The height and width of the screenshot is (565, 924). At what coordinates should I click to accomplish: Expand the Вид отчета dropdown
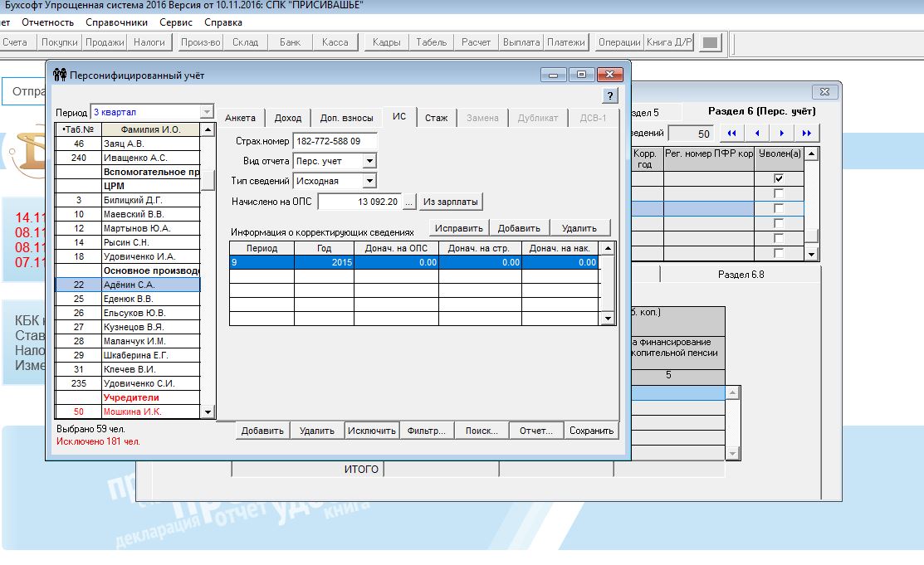369,161
